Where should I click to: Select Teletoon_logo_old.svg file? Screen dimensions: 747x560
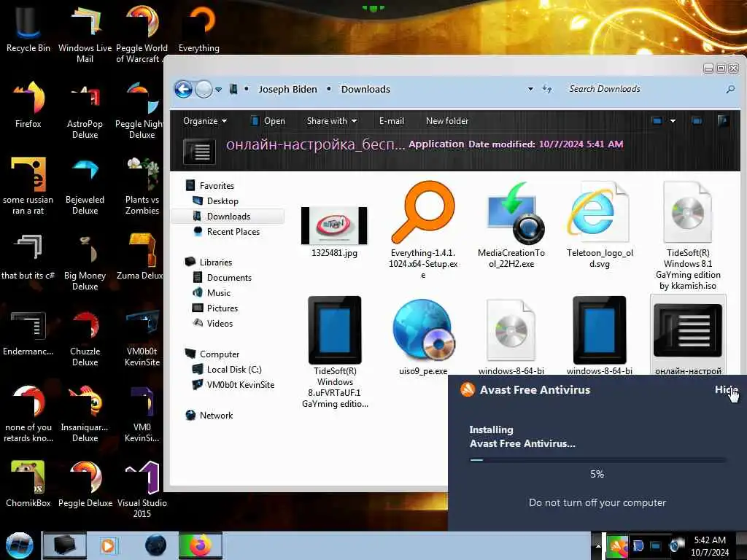600,225
